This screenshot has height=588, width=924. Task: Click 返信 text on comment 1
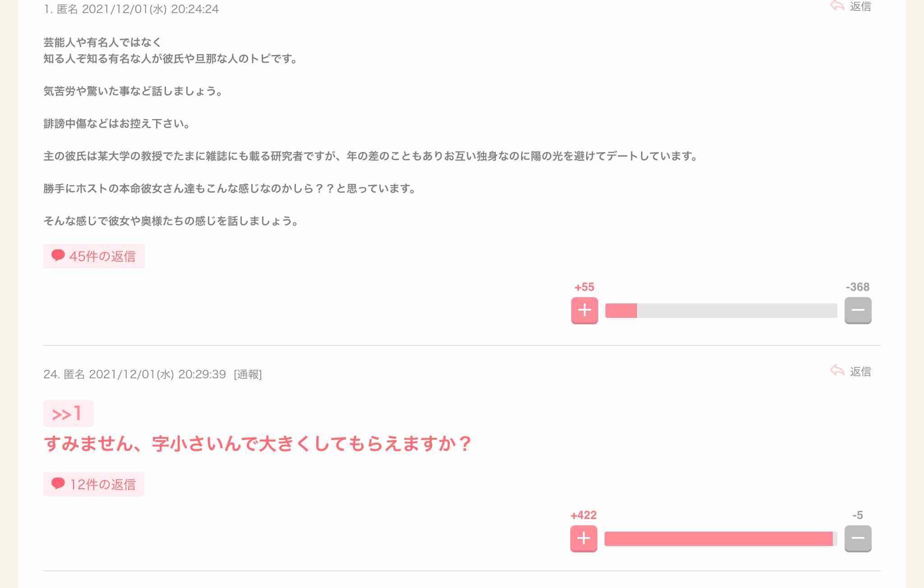[x=860, y=6]
